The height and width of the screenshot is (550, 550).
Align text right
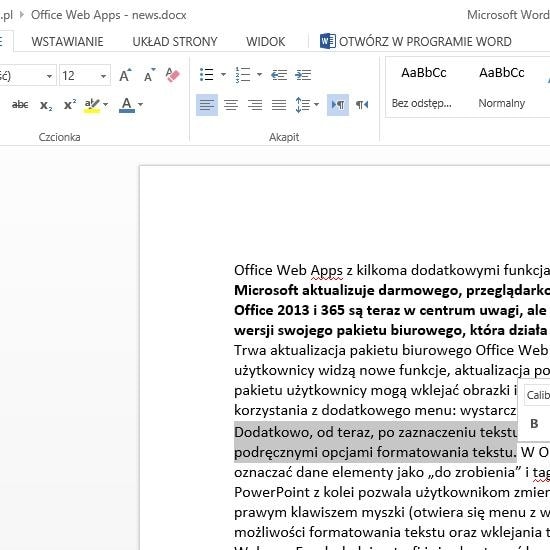255,105
